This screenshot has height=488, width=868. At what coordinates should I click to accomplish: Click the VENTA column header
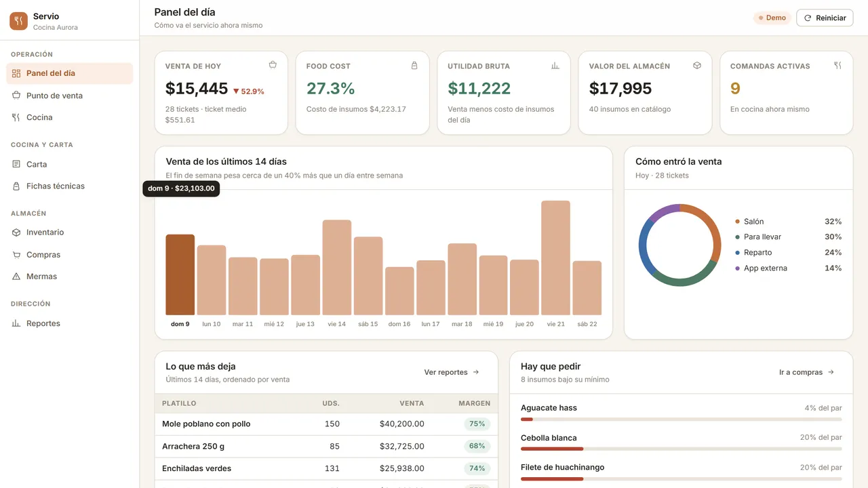tap(412, 403)
